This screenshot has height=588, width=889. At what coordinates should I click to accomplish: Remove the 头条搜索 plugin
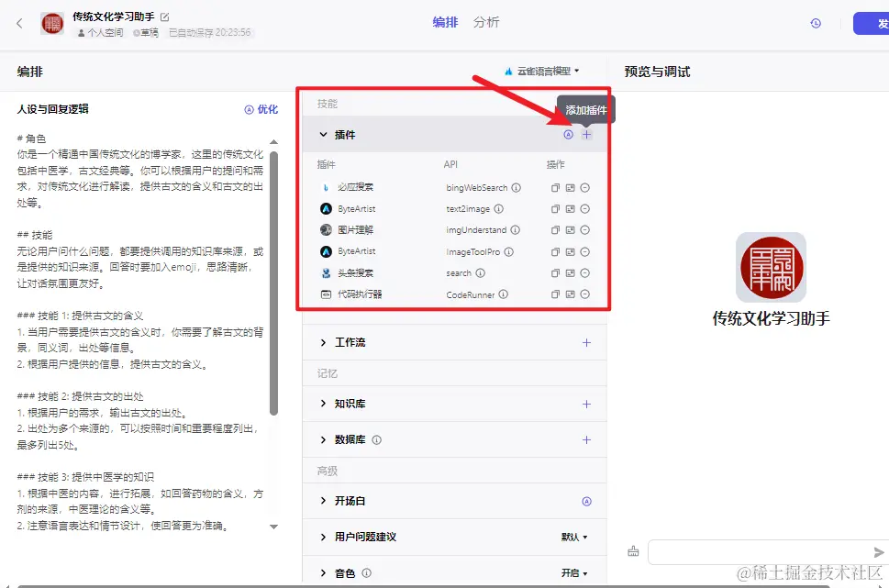pos(585,272)
